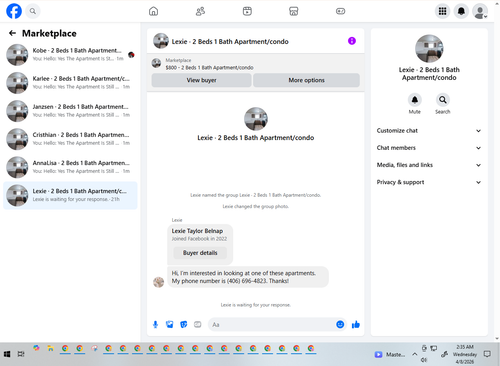Expand Privacy & support section
The image size is (500, 366).
click(429, 182)
